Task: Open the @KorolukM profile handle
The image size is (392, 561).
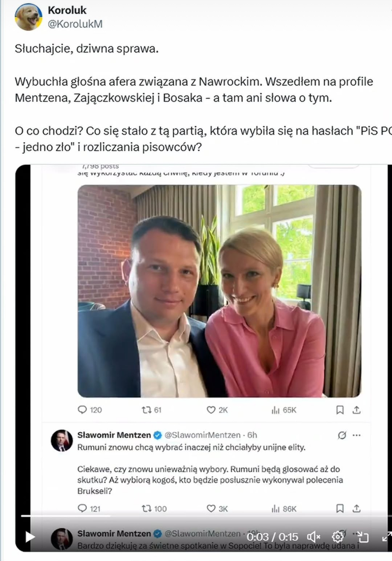Action: point(75,24)
